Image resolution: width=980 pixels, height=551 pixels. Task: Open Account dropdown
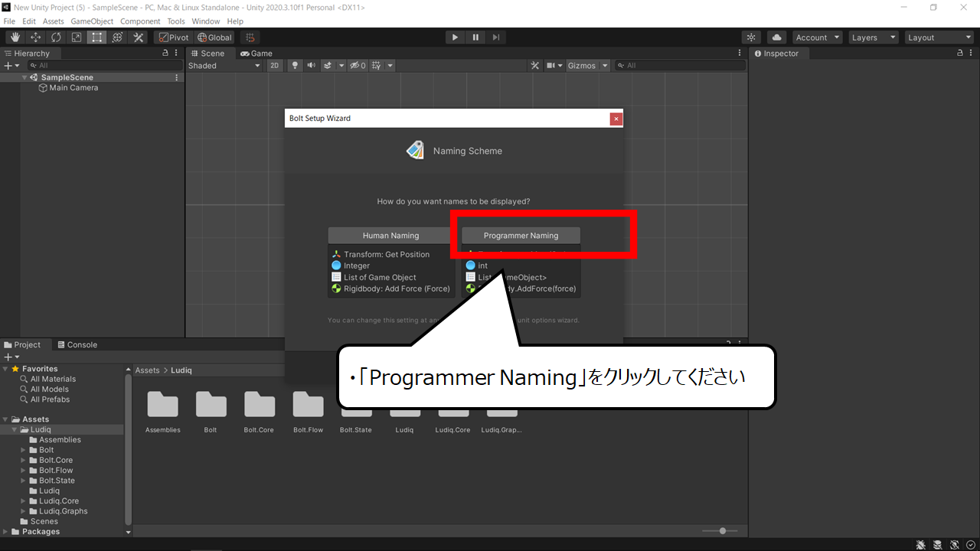(817, 37)
